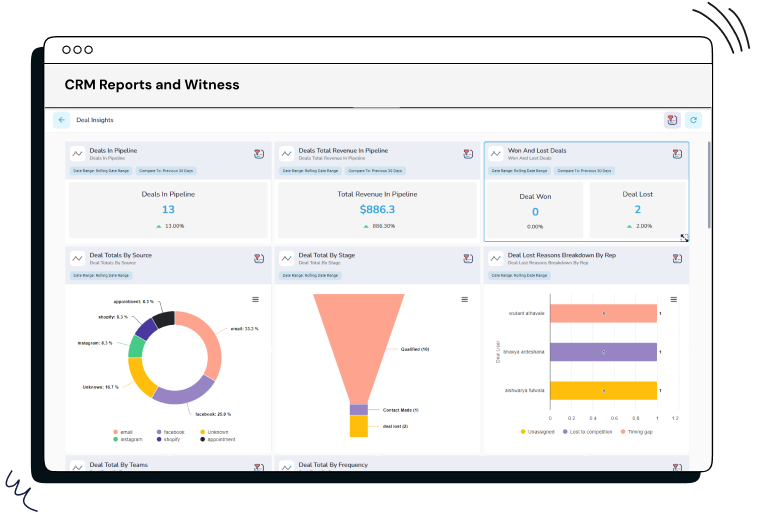Toggle the appointment series in the donut legend

pos(218,439)
